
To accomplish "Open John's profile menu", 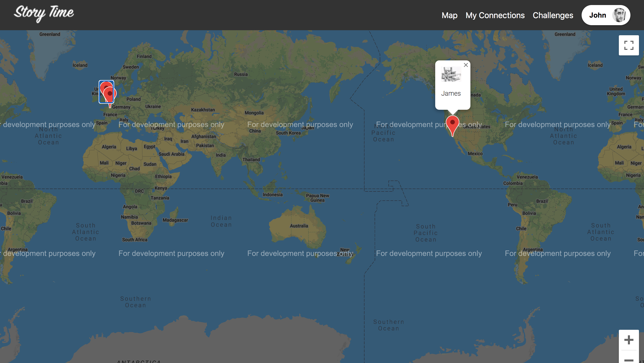I will (598, 15).
